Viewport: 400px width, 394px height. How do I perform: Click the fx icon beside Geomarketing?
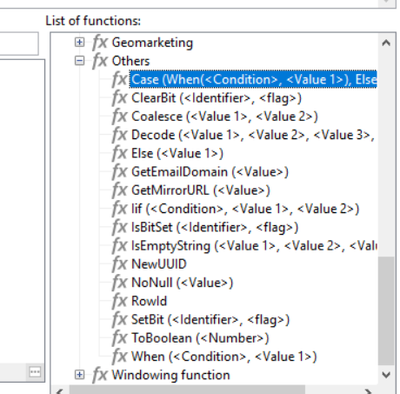tap(100, 43)
